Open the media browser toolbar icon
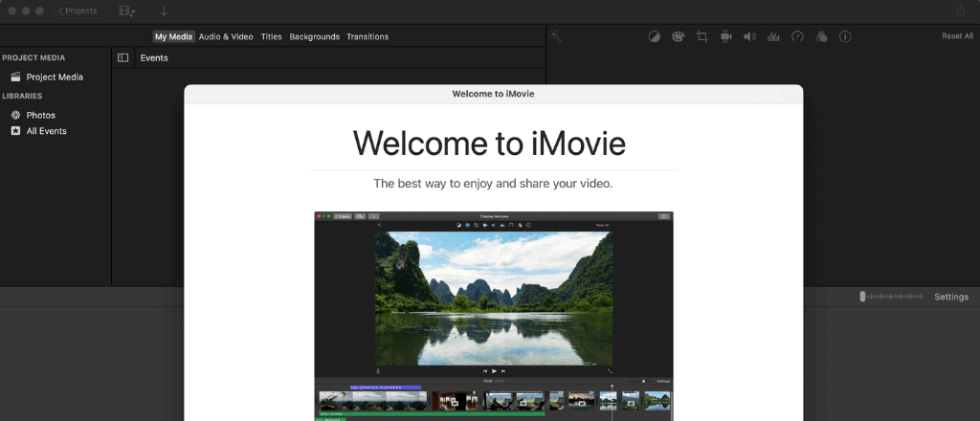The height and width of the screenshot is (421, 980). pos(127,11)
